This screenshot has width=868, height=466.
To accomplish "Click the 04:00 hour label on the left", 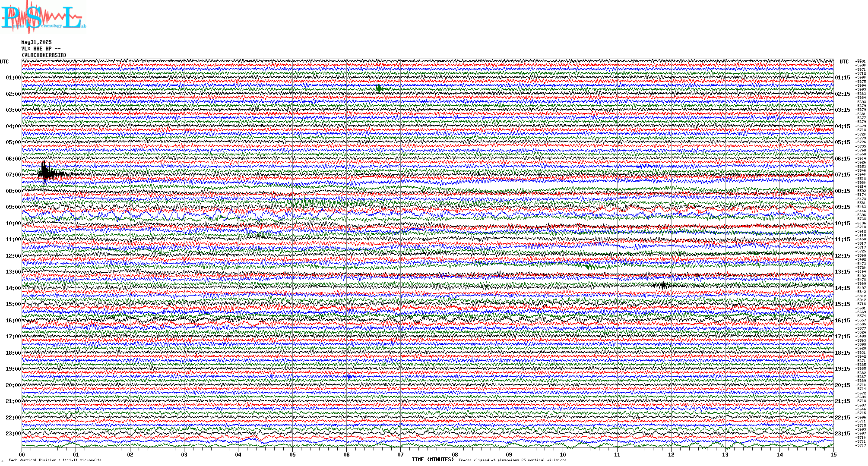I will pos(13,126).
